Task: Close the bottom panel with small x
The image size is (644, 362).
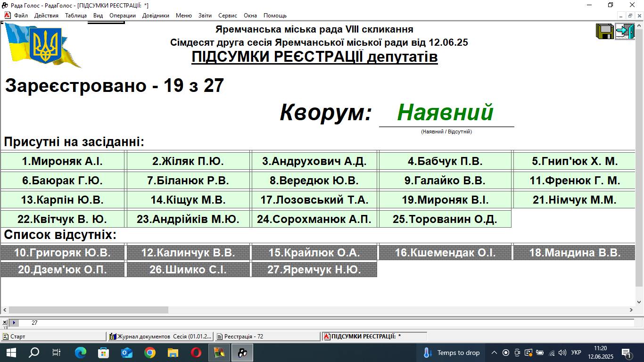Action: (x=4, y=323)
